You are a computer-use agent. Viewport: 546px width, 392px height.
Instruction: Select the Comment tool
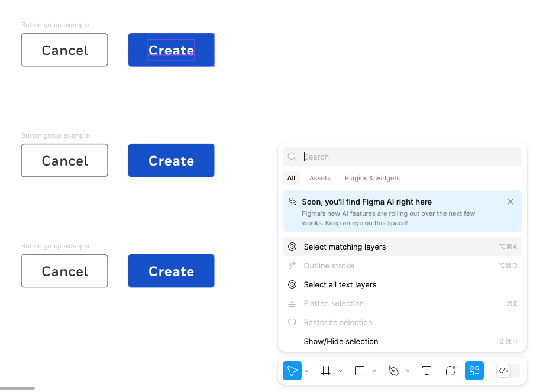(451, 371)
